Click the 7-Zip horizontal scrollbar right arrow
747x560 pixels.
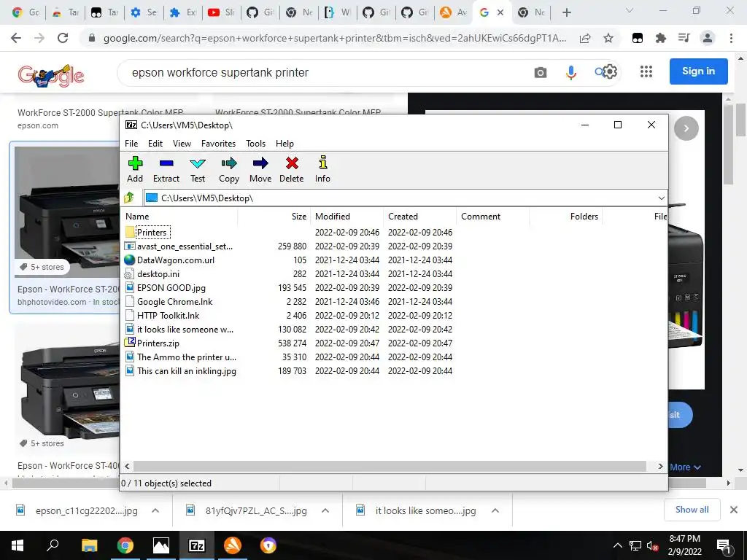click(x=660, y=466)
